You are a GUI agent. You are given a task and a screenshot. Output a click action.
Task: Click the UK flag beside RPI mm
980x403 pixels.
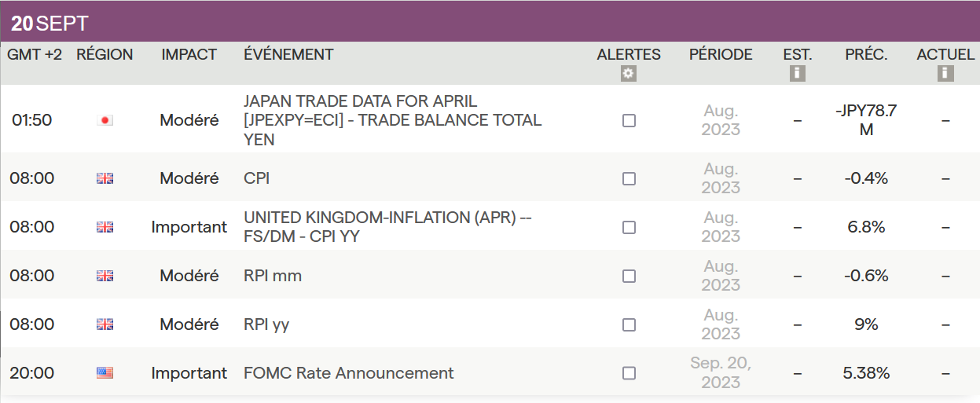click(105, 276)
